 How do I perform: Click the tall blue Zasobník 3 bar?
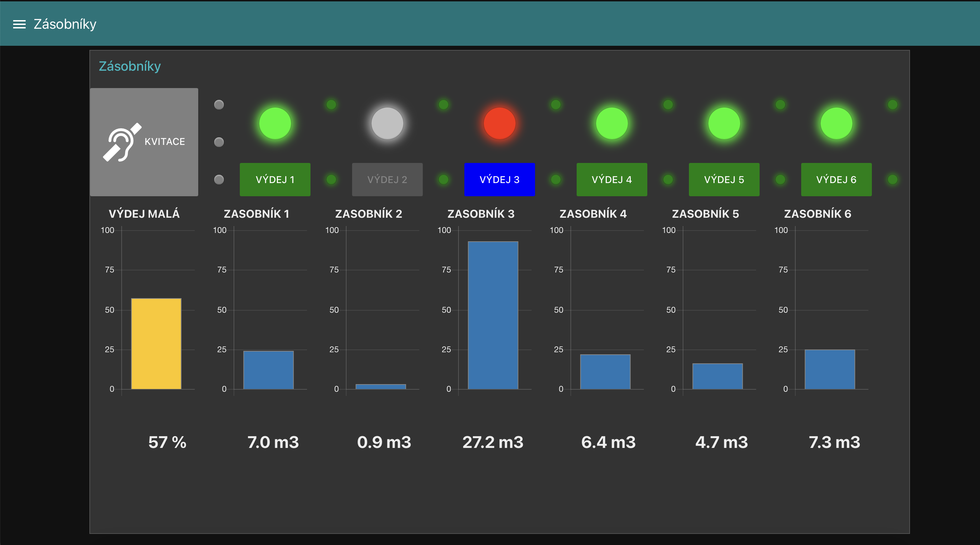pyautogui.click(x=493, y=315)
